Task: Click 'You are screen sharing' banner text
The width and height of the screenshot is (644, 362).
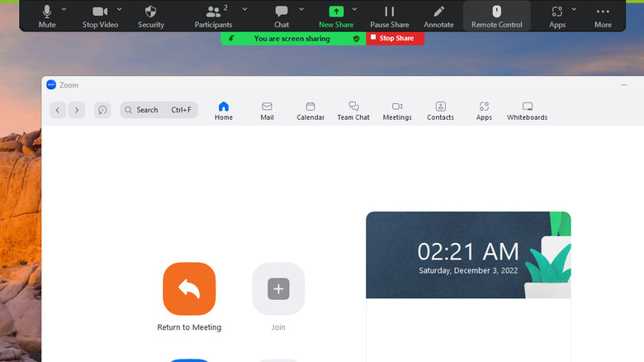Action: (291, 39)
